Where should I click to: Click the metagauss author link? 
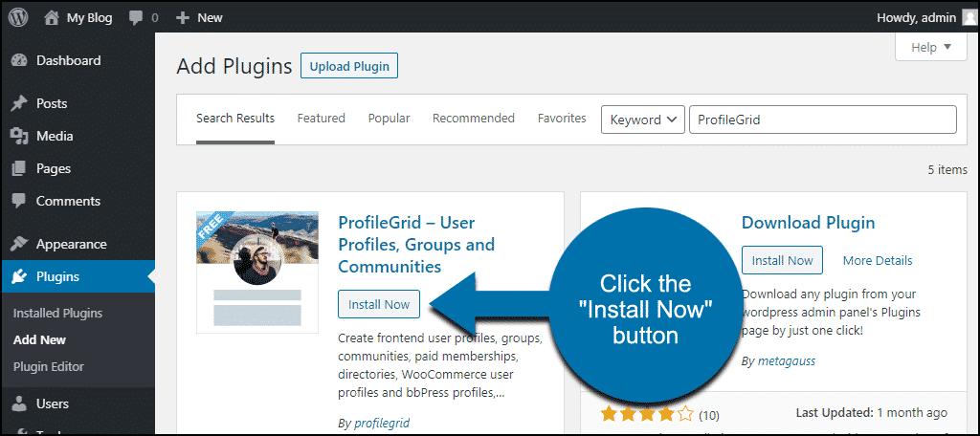click(787, 361)
